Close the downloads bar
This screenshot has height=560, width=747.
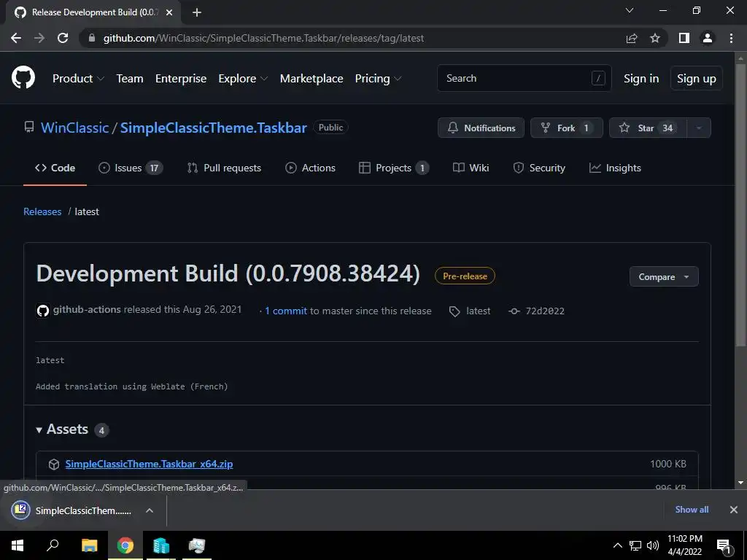pos(734,510)
